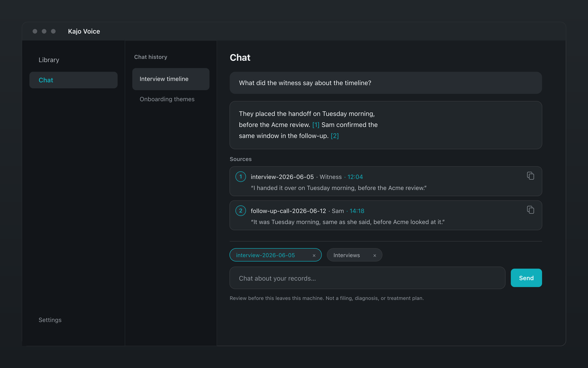The height and width of the screenshot is (368, 588).
Task: Click the interview-2026-06-05 source file name
Action: (283, 177)
